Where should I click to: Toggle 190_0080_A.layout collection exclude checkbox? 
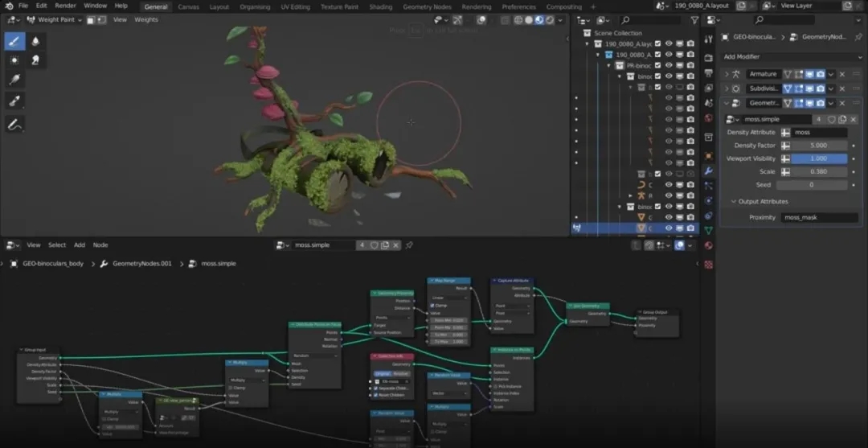(657, 43)
